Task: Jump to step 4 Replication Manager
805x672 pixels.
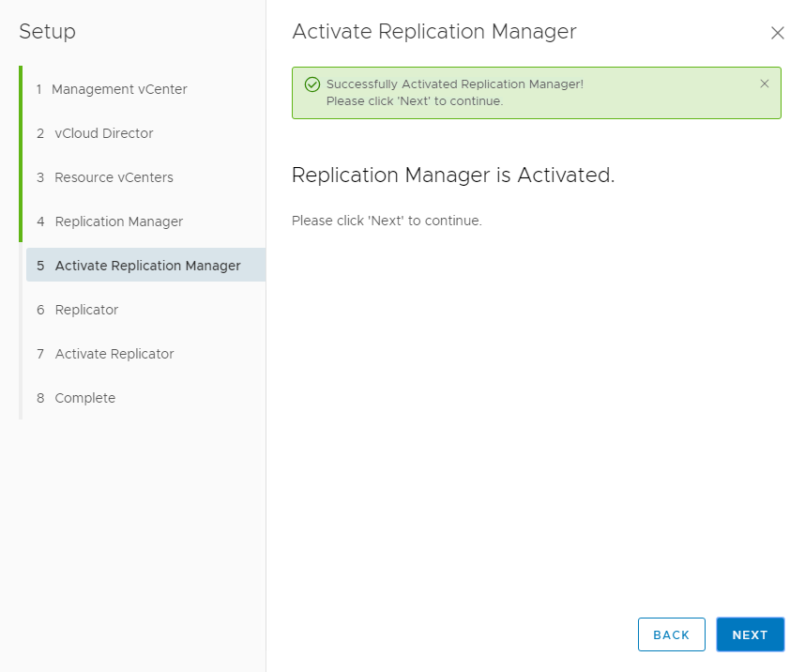Action: 118,221
